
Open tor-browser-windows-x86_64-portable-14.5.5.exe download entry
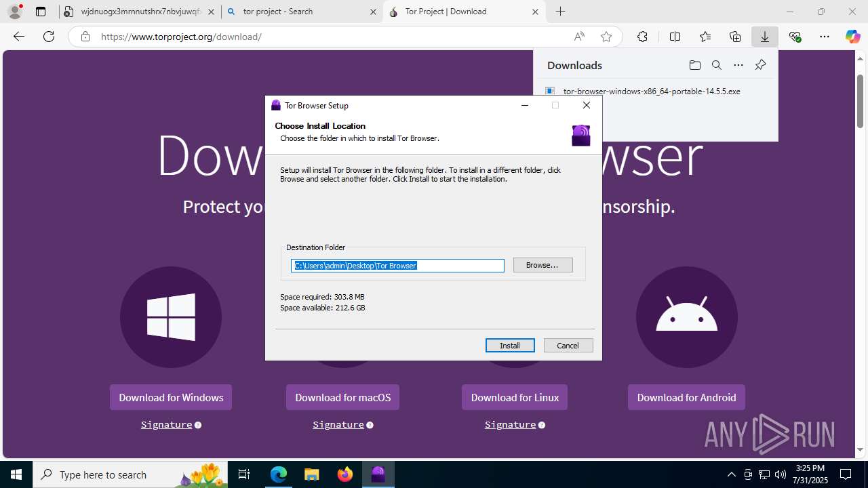tap(652, 91)
